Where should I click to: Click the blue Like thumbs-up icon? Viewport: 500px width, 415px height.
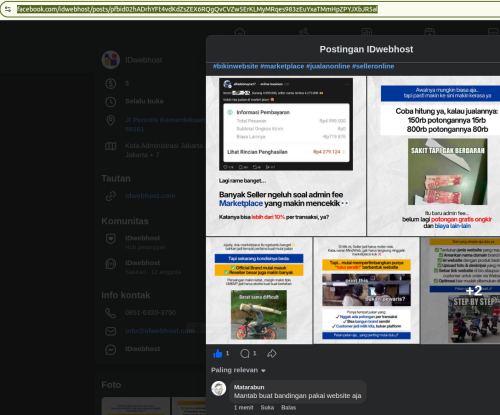point(218,353)
